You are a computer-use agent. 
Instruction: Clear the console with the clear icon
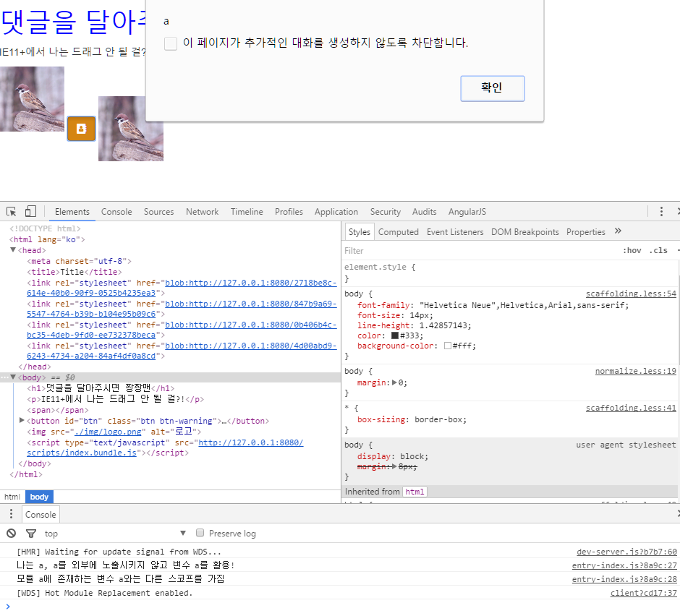[12, 533]
